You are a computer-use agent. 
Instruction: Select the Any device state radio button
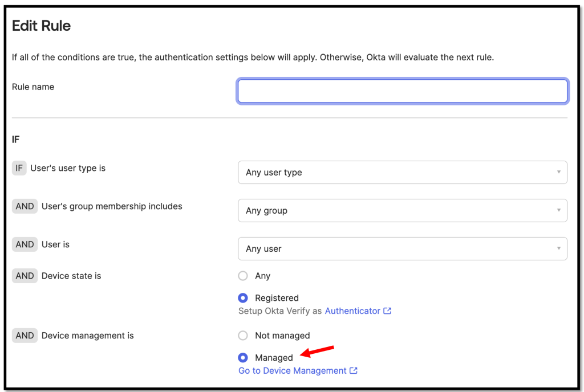click(x=243, y=276)
